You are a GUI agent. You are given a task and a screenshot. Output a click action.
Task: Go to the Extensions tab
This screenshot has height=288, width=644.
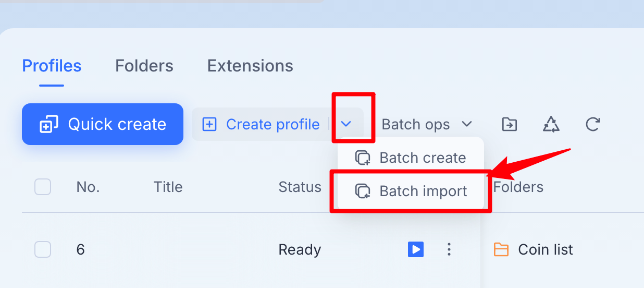[250, 66]
